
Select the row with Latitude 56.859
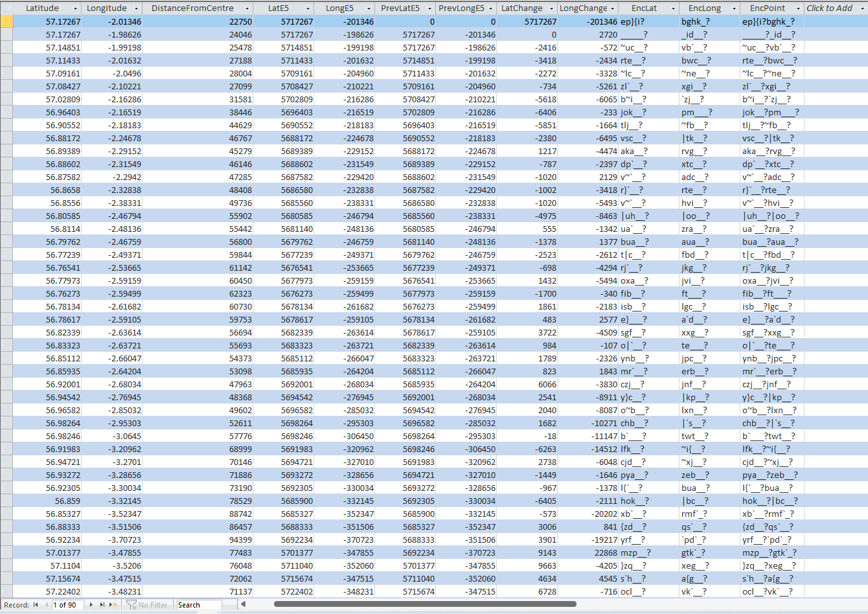6,501
